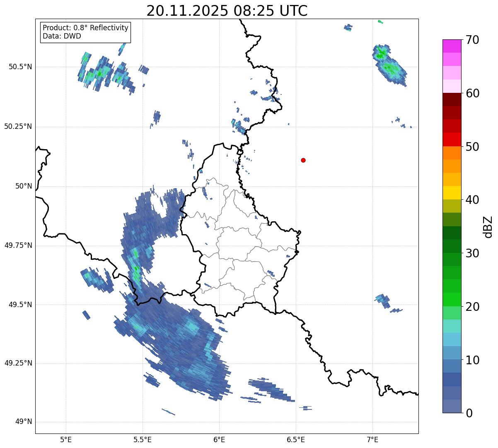Screen dimensions: 498x448
Task: Click the green echo cell near 7°E 50.5°N
Action: [x=389, y=65]
